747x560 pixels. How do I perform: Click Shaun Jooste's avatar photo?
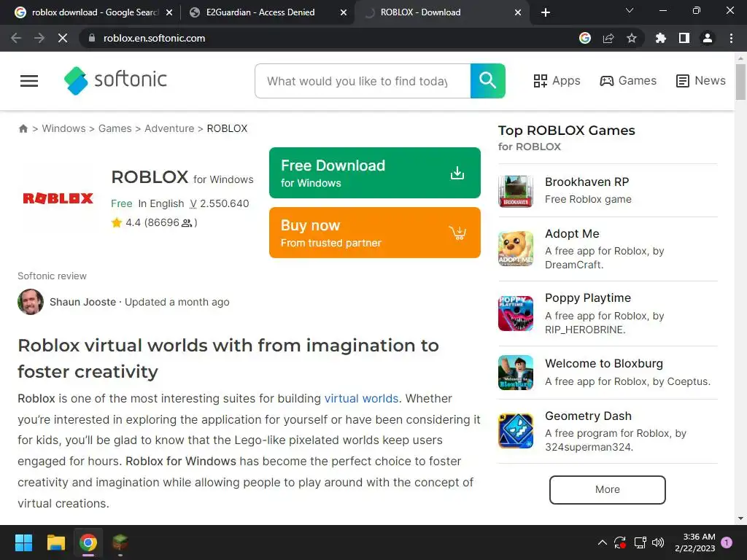pyautogui.click(x=31, y=302)
